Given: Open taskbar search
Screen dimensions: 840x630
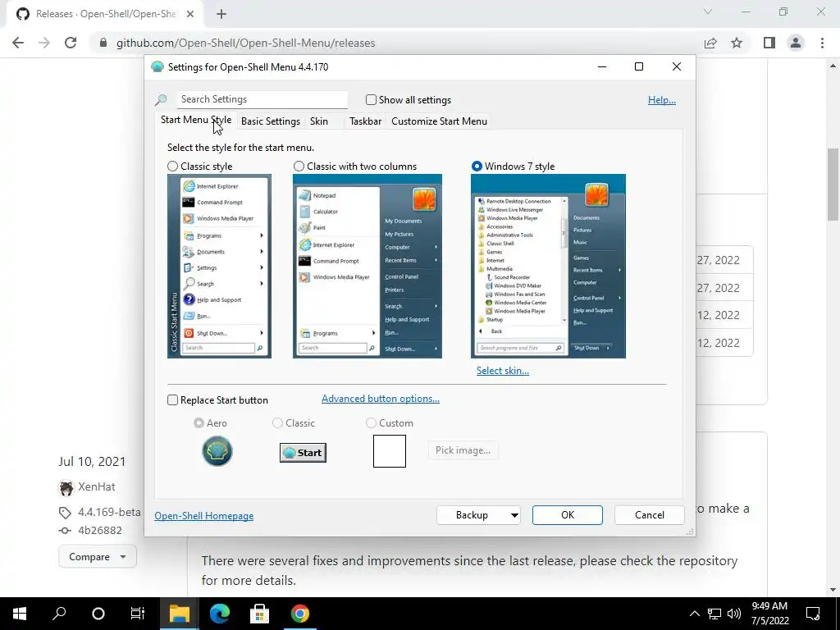Looking at the screenshot, I should pos(59,614).
